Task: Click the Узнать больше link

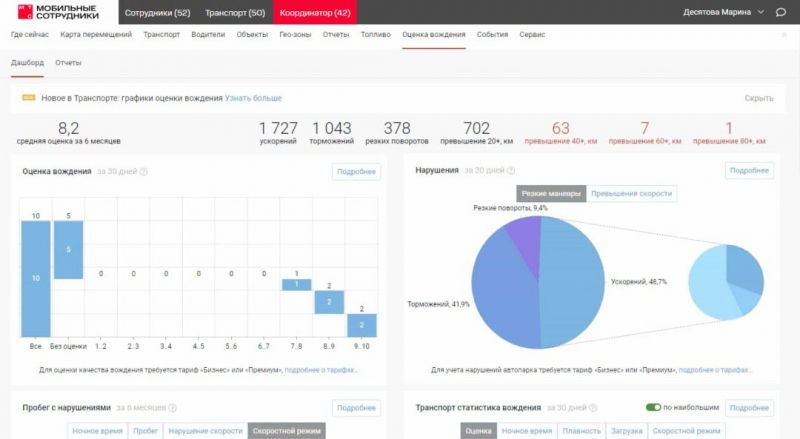Action: [253, 98]
